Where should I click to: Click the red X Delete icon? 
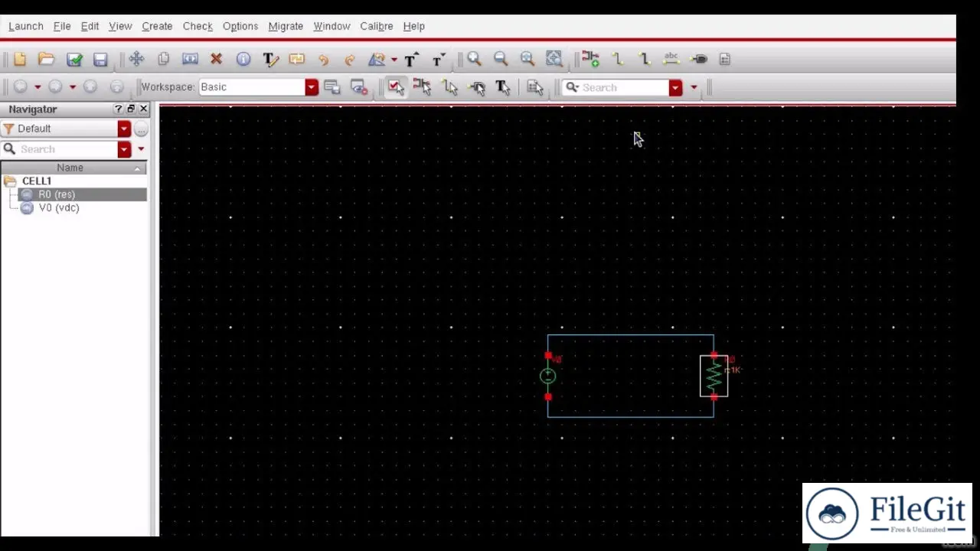coord(216,59)
